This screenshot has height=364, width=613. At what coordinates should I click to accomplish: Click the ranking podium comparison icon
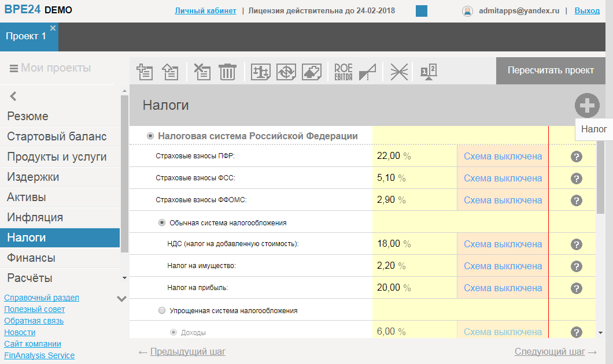point(429,72)
